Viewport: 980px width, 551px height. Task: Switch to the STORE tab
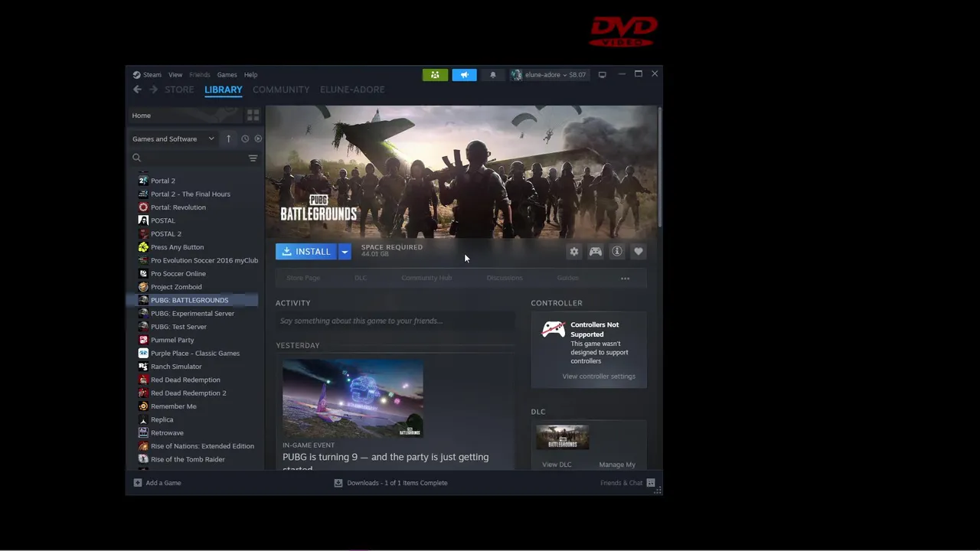[x=180, y=90]
